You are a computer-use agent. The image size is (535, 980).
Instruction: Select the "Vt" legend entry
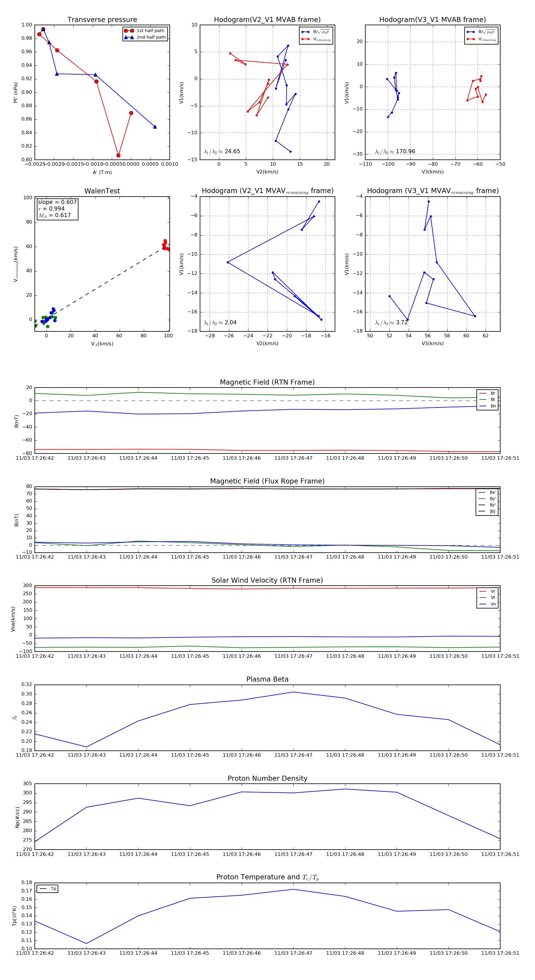coord(487,598)
